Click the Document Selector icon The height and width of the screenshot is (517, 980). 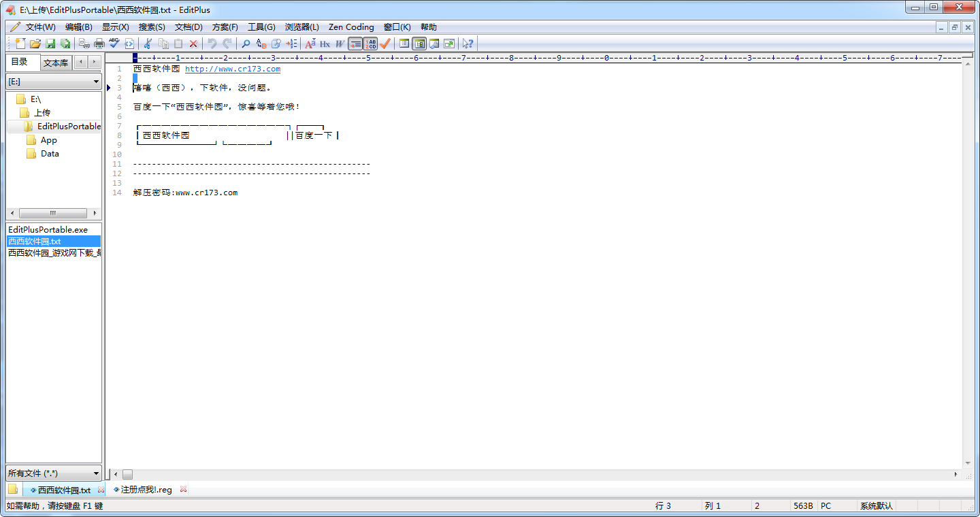click(434, 44)
